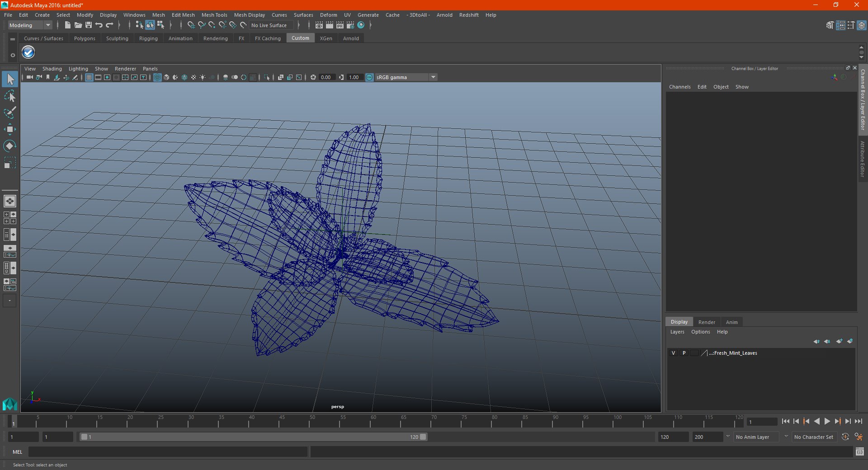The height and width of the screenshot is (470, 868).
Task: Click the blue checkmark shelf button
Action: [28, 52]
